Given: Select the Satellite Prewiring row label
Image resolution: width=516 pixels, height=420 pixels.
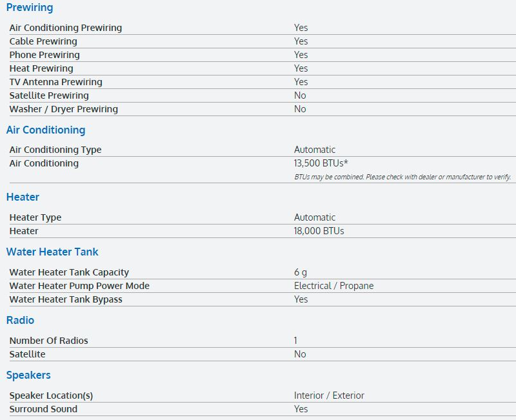Looking at the screenshot, I should (x=49, y=95).
